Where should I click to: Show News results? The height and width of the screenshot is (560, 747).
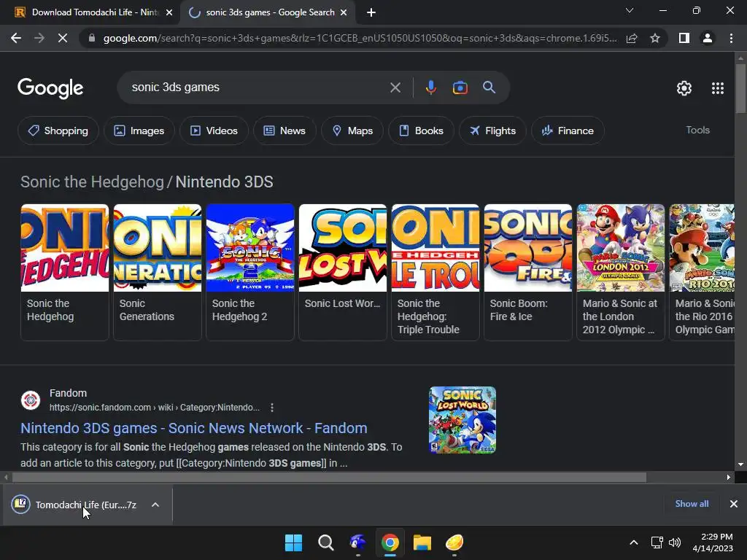point(285,131)
